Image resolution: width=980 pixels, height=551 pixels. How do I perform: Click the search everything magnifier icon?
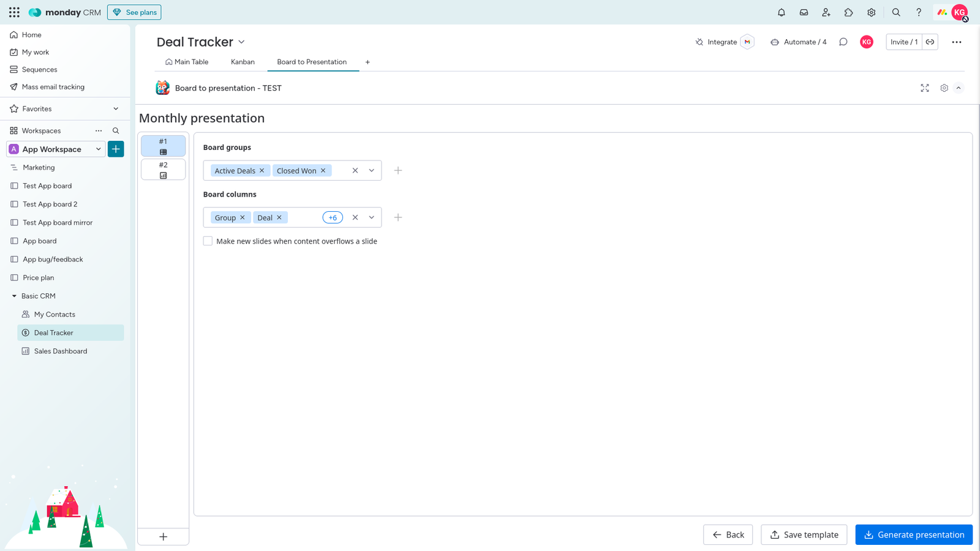896,12
